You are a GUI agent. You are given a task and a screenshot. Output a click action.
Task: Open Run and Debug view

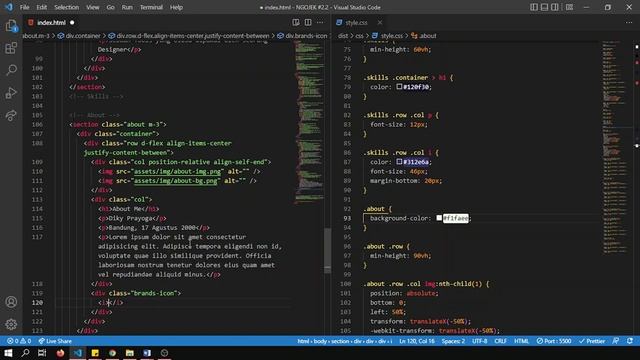tap(11, 93)
